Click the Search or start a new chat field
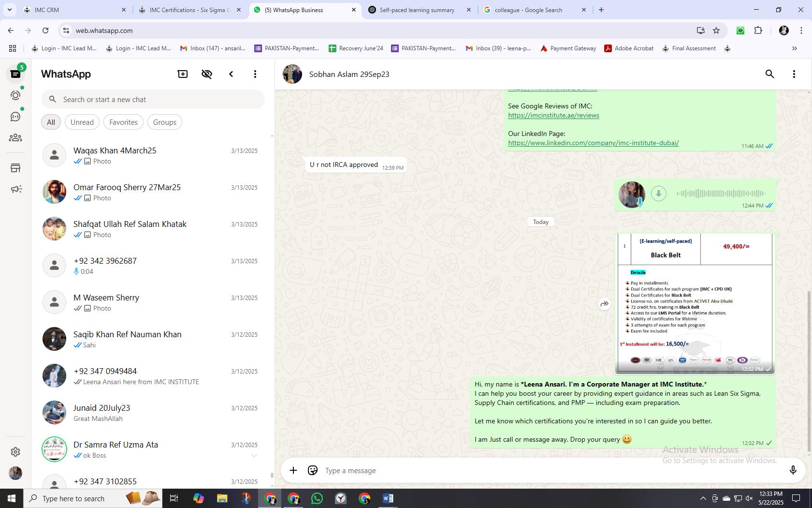This screenshot has height=508, width=812. [153, 99]
